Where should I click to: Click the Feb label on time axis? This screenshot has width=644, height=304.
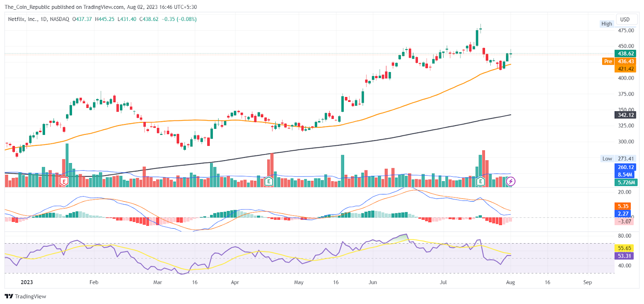click(x=94, y=282)
